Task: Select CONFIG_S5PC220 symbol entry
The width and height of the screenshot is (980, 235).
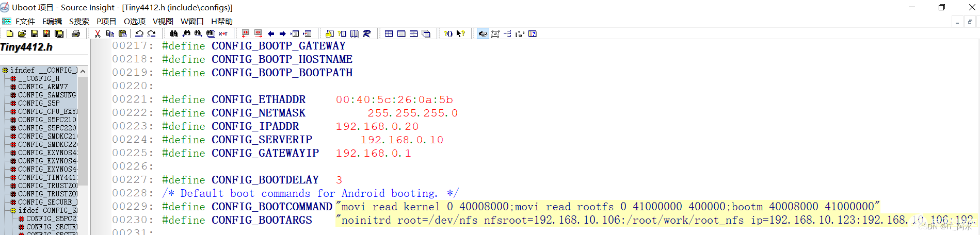Action: [x=47, y=128]
